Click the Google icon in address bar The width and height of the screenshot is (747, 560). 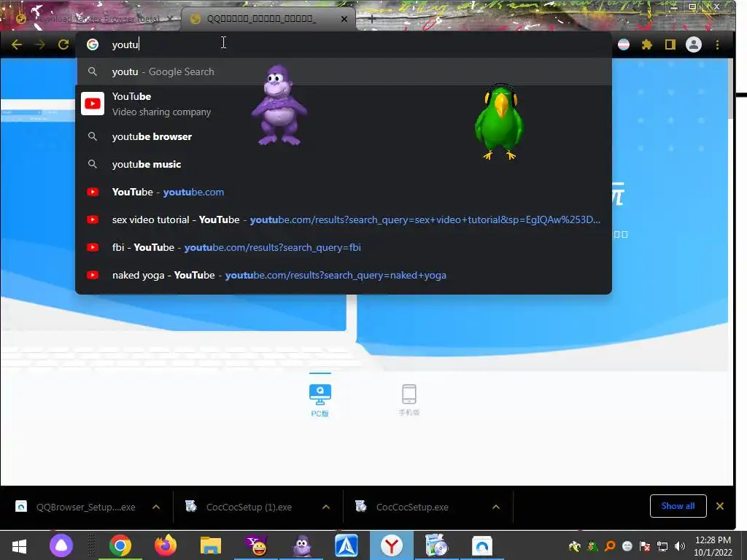point(93,44)
